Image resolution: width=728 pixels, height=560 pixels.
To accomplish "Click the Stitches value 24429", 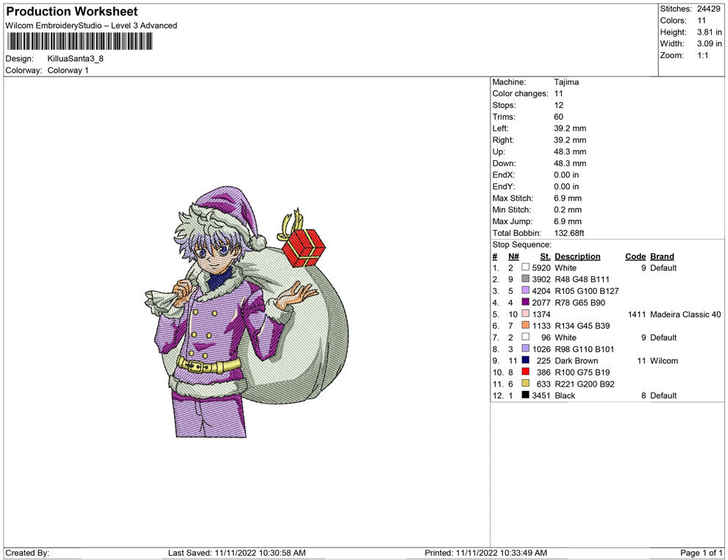I will [708, 9].
